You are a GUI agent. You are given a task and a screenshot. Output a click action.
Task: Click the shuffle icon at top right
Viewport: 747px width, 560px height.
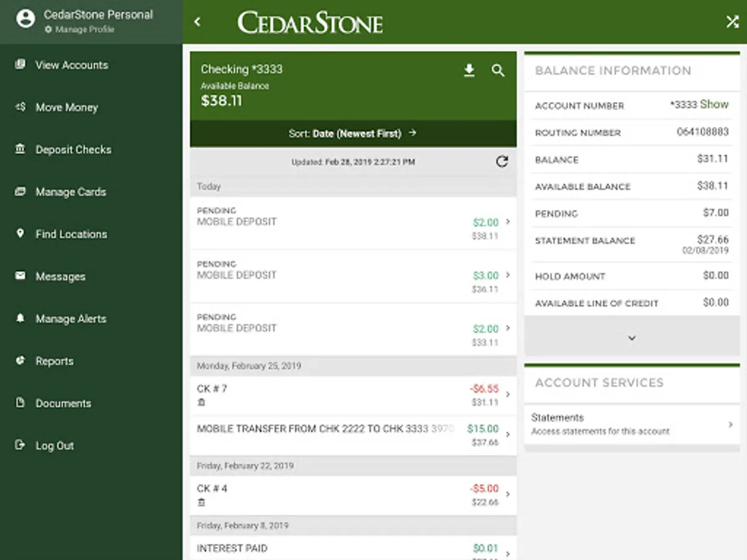732,22
